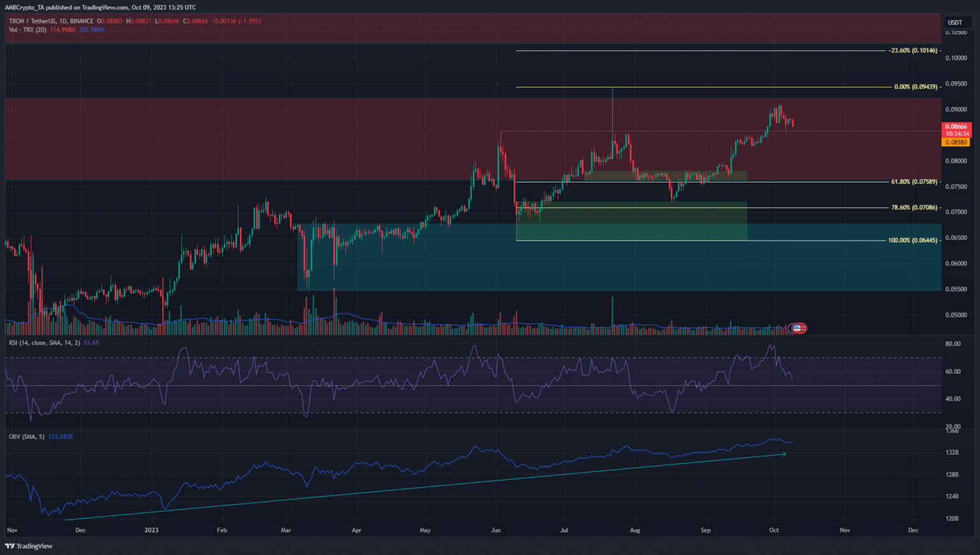Viewport: 980px width, 555px height.
Task: Click the TradingView logo icon
Action: tap(10, 546)
